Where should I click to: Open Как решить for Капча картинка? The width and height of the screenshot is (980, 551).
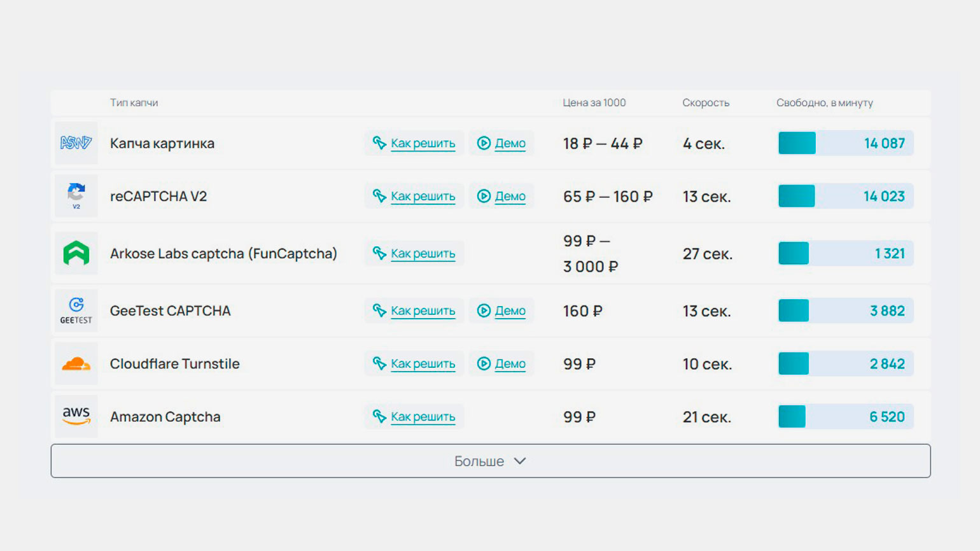[423, 143]
